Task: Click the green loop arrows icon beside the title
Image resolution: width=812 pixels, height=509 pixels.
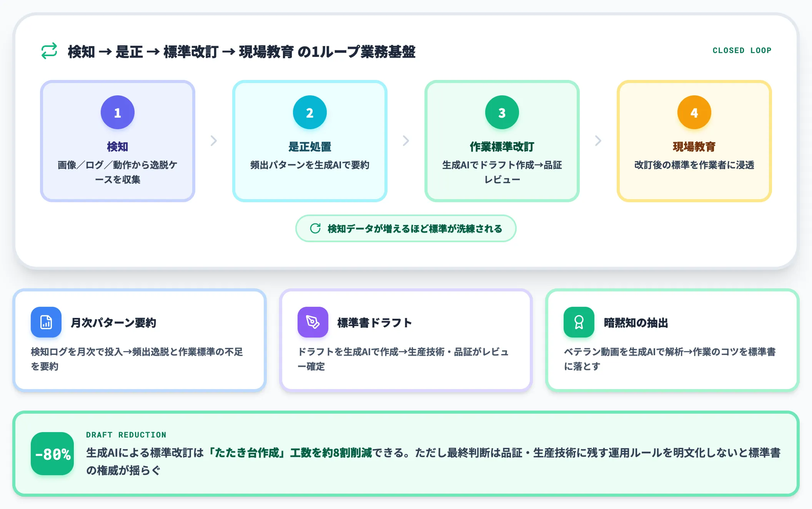Action: tap(49, 51)
